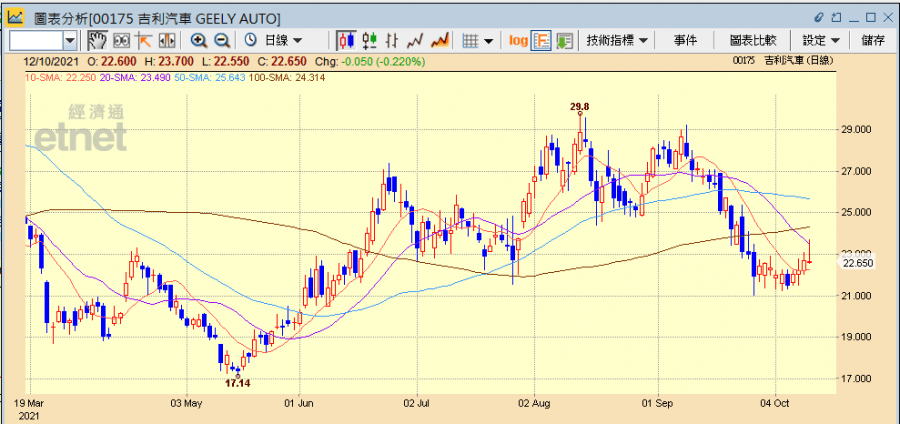Screen dimensions: 900x424
Task: Open the stock code combo box arrow
Action: (70, 40)
